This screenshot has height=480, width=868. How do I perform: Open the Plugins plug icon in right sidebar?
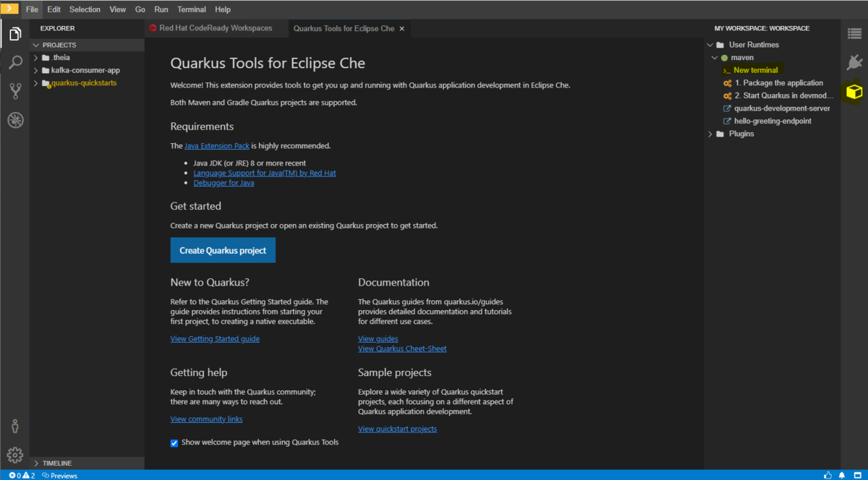[854, 62]
